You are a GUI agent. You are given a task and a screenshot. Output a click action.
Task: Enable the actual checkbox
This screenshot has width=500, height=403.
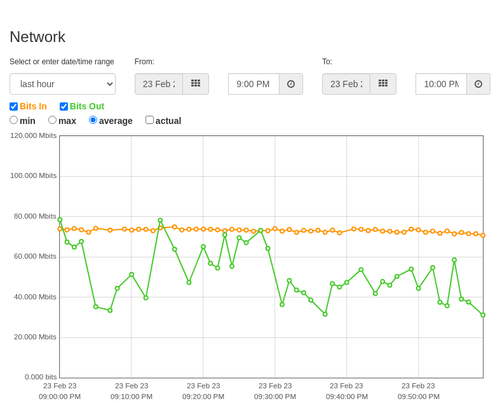(150, 120)
